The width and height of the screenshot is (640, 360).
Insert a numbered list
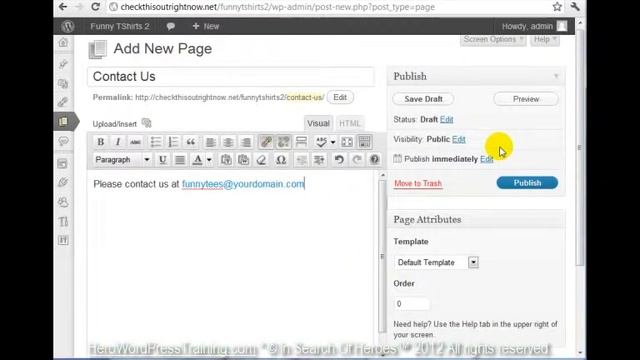[x=173, y=142]
